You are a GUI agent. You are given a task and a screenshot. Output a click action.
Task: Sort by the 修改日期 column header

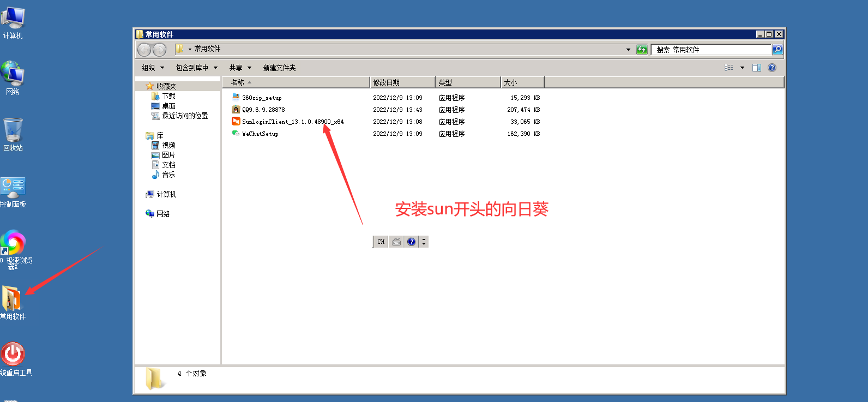[402, 82]
